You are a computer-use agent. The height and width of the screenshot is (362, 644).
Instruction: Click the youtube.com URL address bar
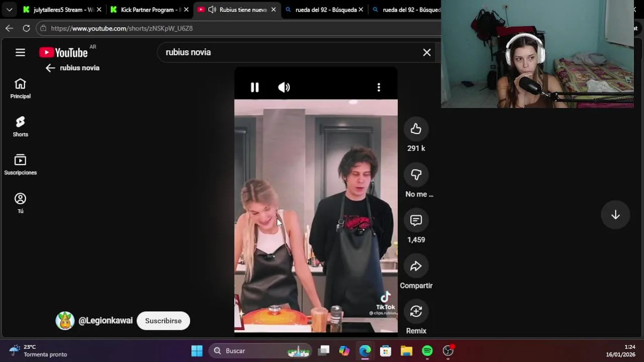(122, 28)
